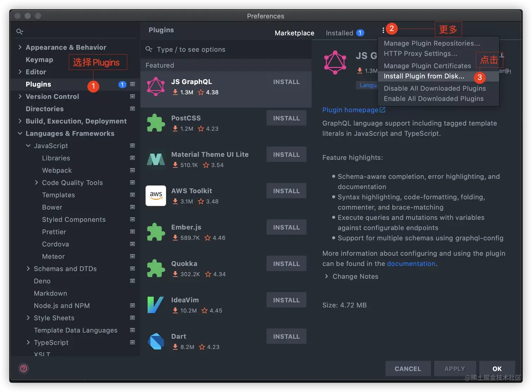This screenshot has height=392, width=532.
Task: Click project-level icon beside Prettier
Action: point(132,232)
